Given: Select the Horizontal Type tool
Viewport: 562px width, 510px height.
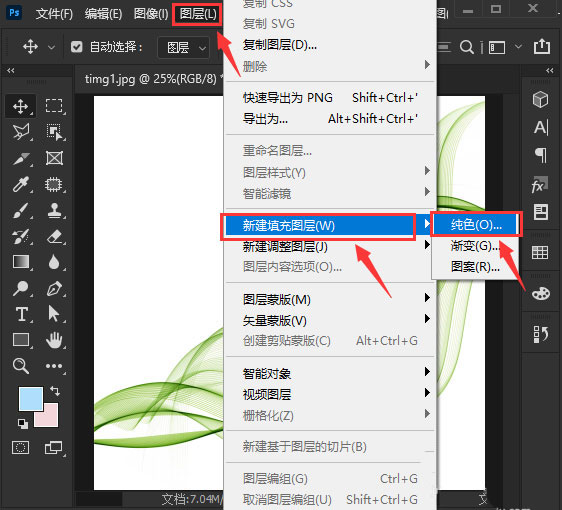Looking at the screenshot, I should coord(22,314).
